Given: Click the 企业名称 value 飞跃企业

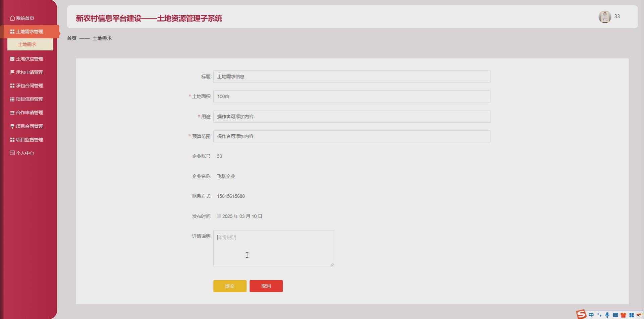Looking at the screenshot, I should pos(226,176).
